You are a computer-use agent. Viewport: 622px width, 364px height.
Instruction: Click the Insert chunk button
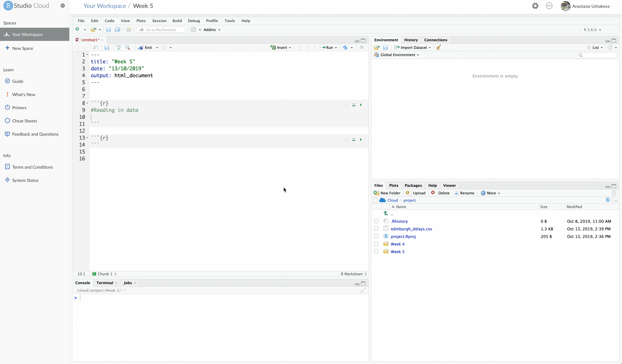(x=280, y=47)
